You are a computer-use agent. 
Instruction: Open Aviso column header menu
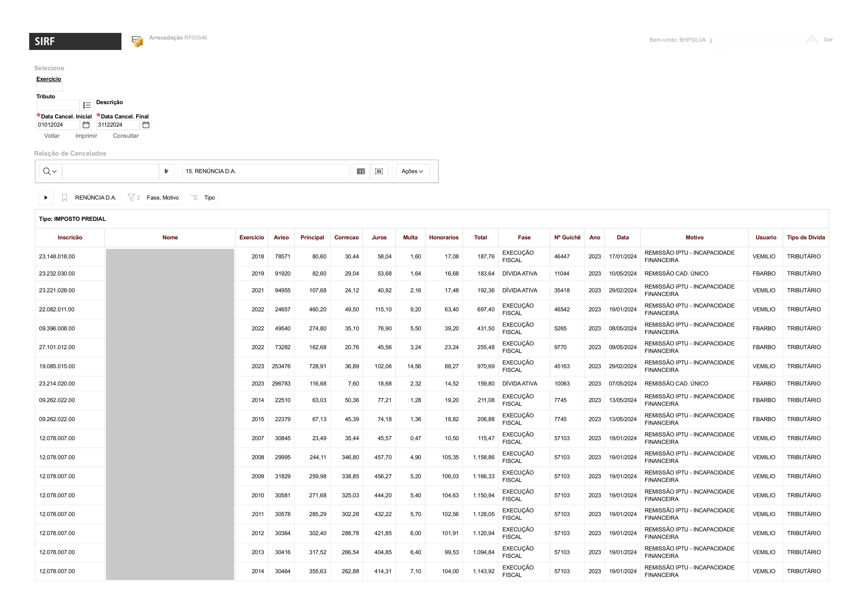pyautogui.click(x=281, y=237)
